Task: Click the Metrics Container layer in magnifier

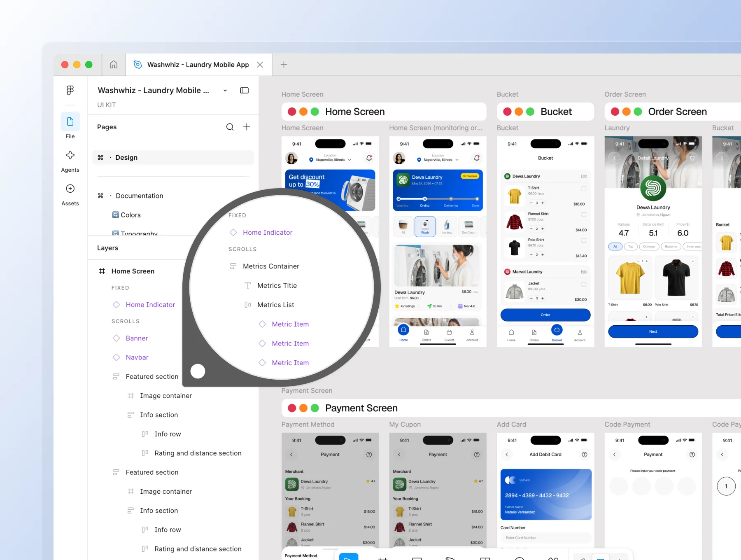Action: click(x=271, y=266)
